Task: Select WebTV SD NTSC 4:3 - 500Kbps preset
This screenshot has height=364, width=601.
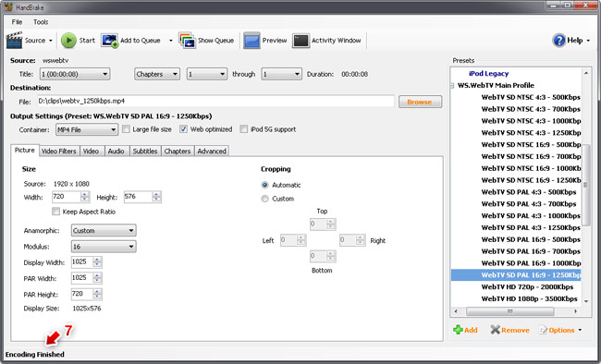Action: click(x=531, y=97)
